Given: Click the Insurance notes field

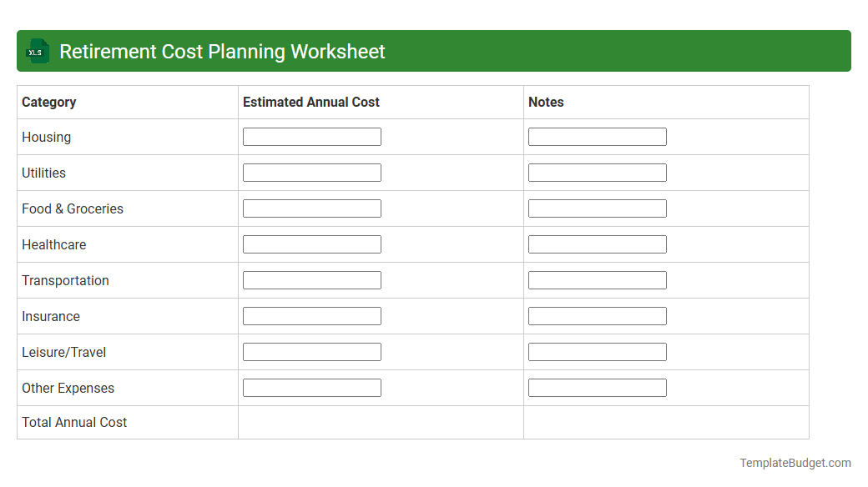Looking at the screenshot, I should 597,315.
